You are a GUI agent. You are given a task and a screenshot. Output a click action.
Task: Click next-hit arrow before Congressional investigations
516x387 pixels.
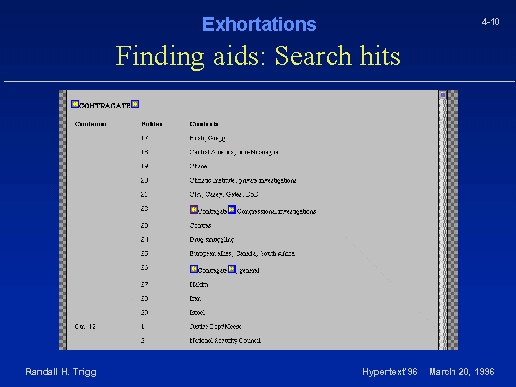232,209
